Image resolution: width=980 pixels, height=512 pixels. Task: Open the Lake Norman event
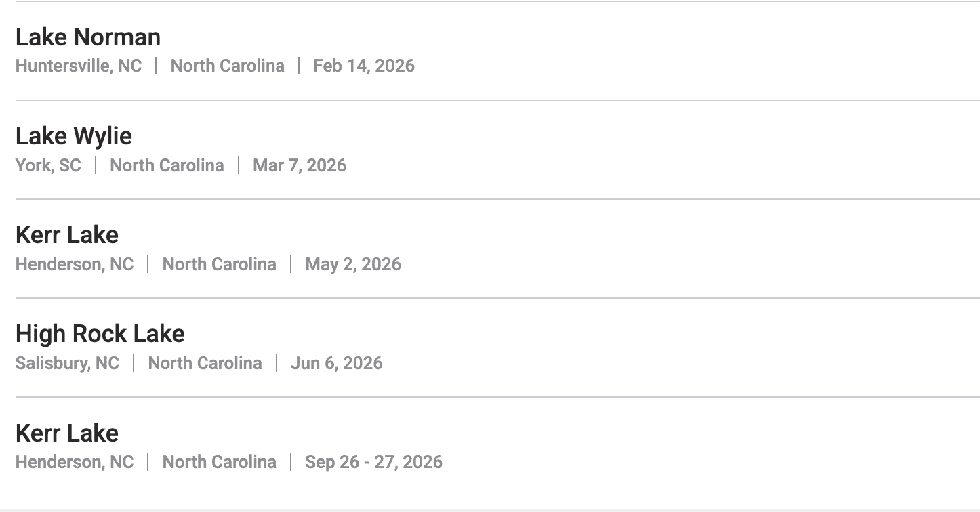pyautogui.click(x=88, y=37)
